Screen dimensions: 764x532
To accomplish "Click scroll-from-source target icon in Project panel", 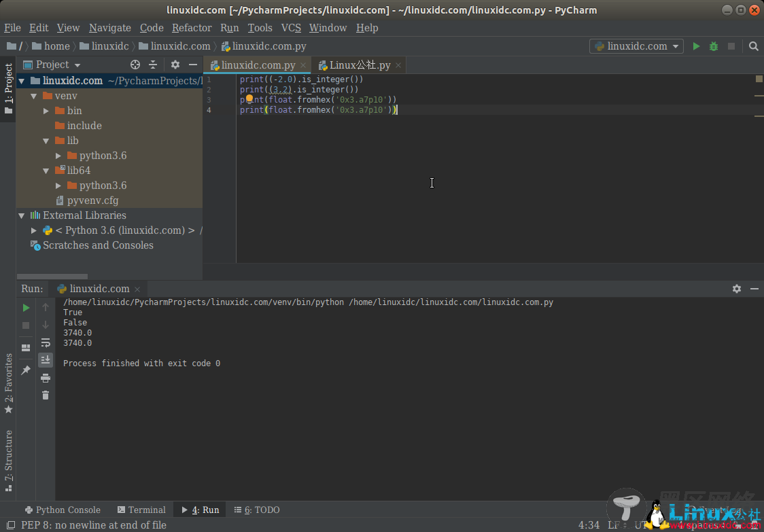I will [x=135, y=65].
